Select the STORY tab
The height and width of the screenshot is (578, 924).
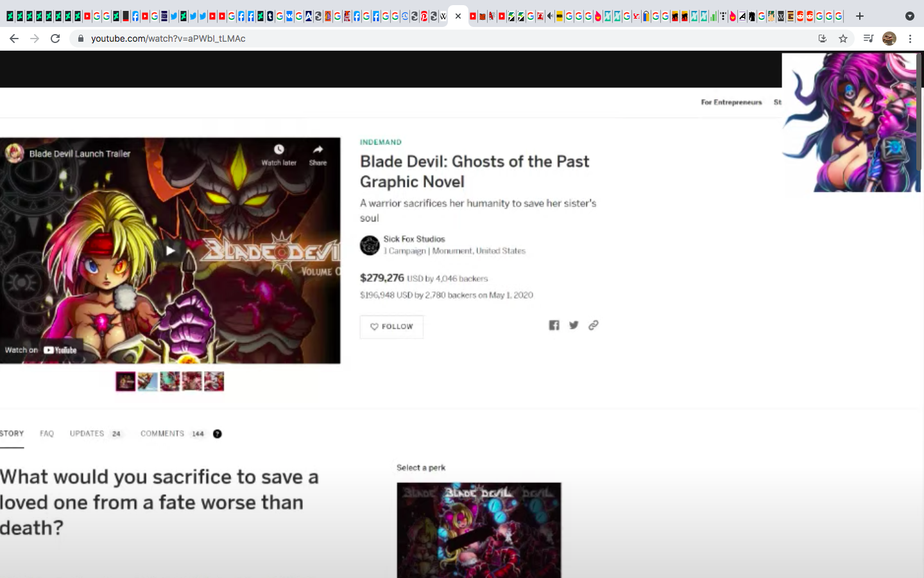tap(12, 433)
